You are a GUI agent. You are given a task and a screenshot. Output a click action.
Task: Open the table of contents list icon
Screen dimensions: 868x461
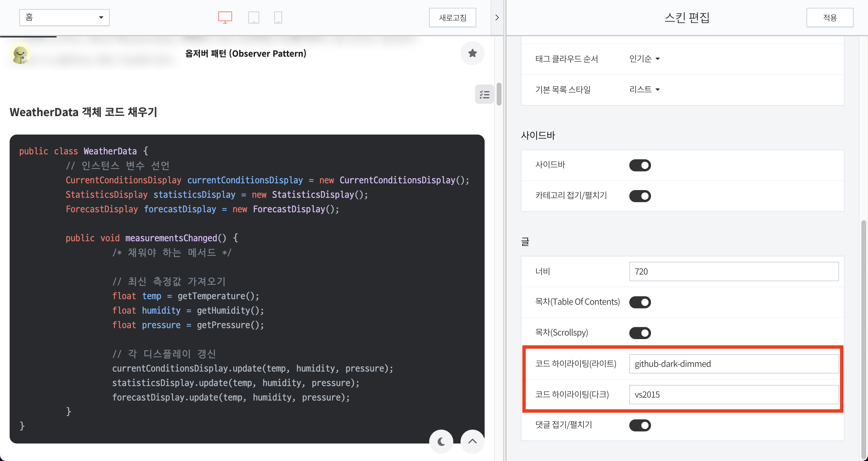484,94
